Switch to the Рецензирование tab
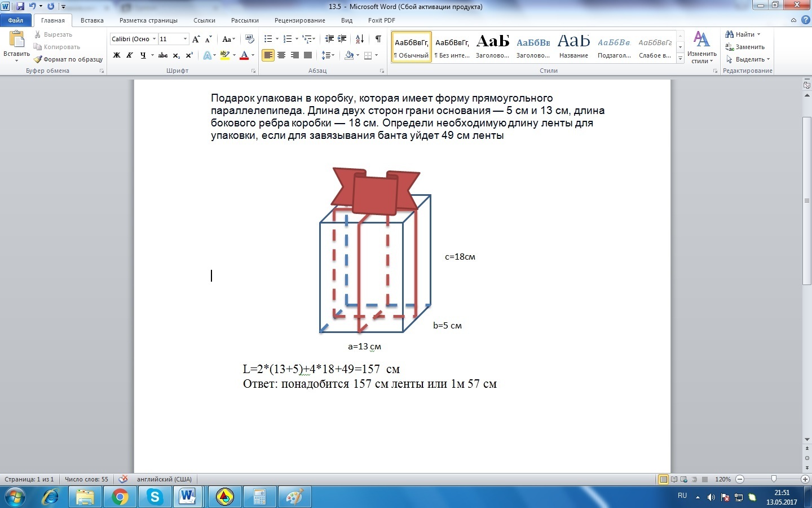 pyautogui.click(x=300, y=20)
